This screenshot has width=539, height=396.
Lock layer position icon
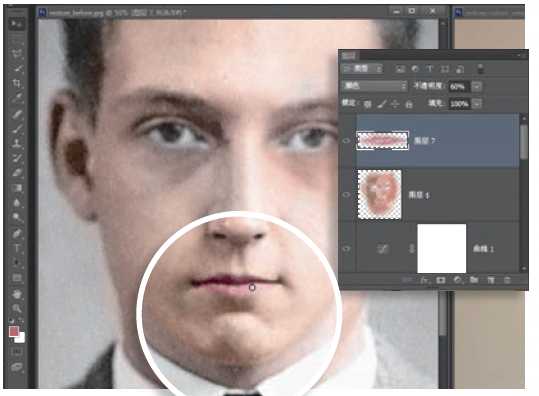click(x=395, y=104)
